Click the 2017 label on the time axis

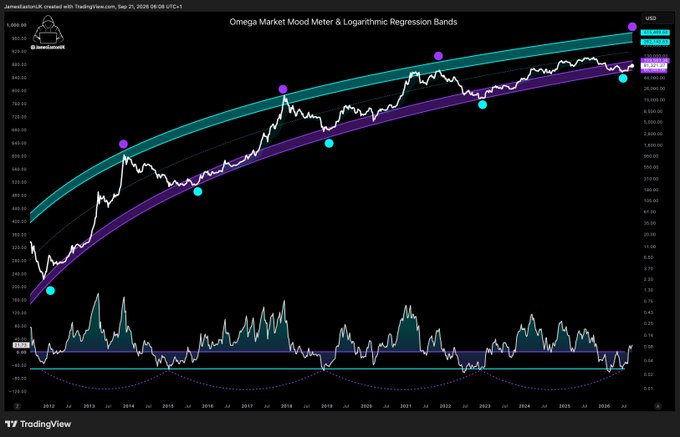[247, 406]
